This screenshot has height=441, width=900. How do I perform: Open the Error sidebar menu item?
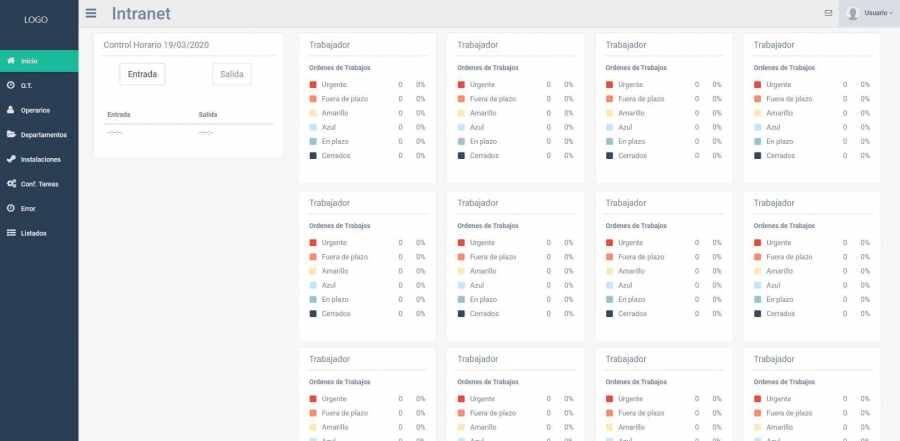pyautogui.click(x=28, y=208)
